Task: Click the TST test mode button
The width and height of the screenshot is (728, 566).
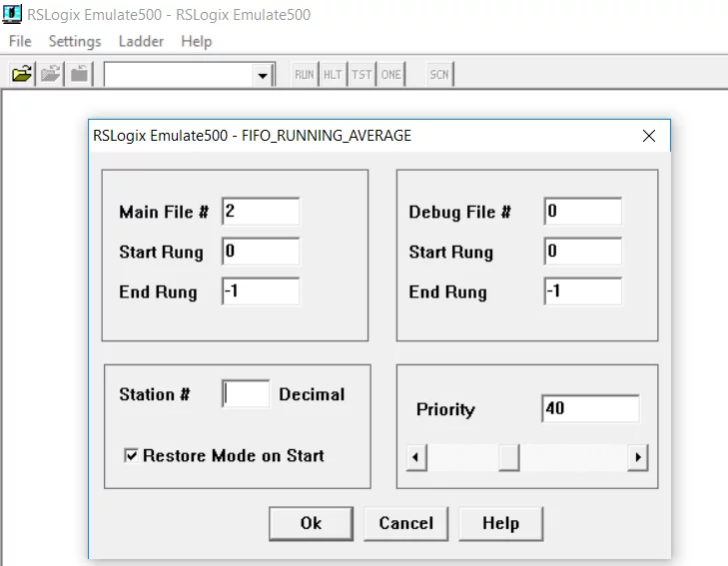Action: (362, 74)
